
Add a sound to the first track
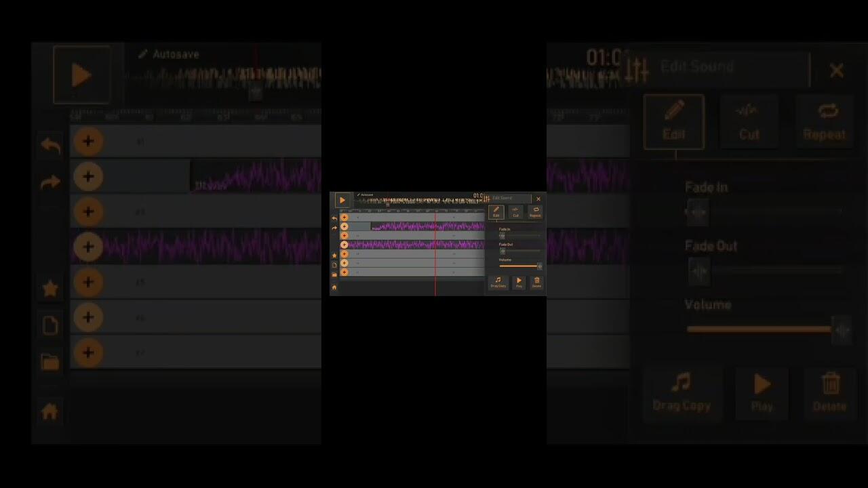pos(344,218)
